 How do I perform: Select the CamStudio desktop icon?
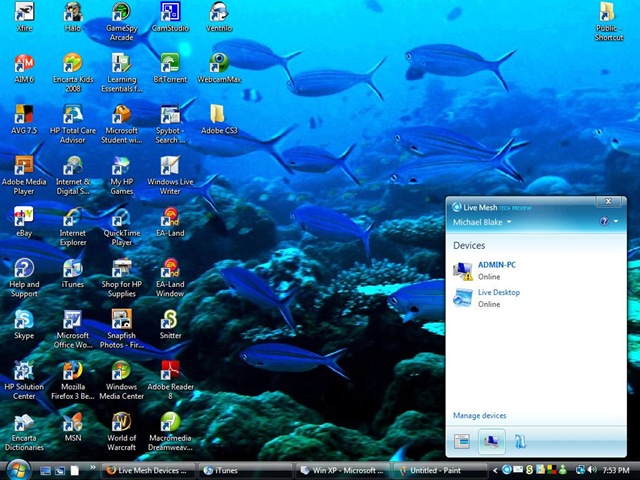[x=170, y=16]
